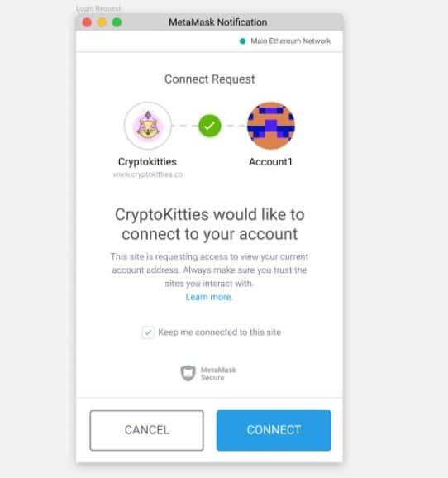The height and width of the screenshot is (478, 448).
Task: Click the MetaMask Secure shield icon
Action: point(188,373)
